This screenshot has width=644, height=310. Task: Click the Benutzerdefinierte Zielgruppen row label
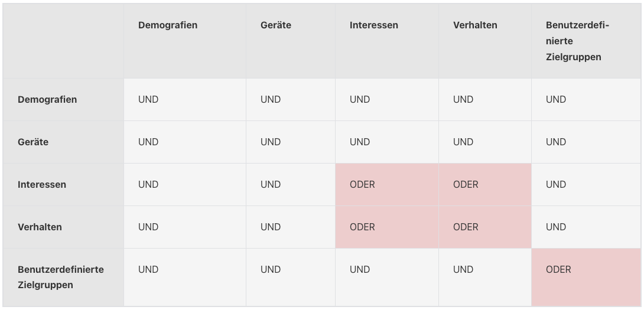pyautogui.click(x=61, y=277)
